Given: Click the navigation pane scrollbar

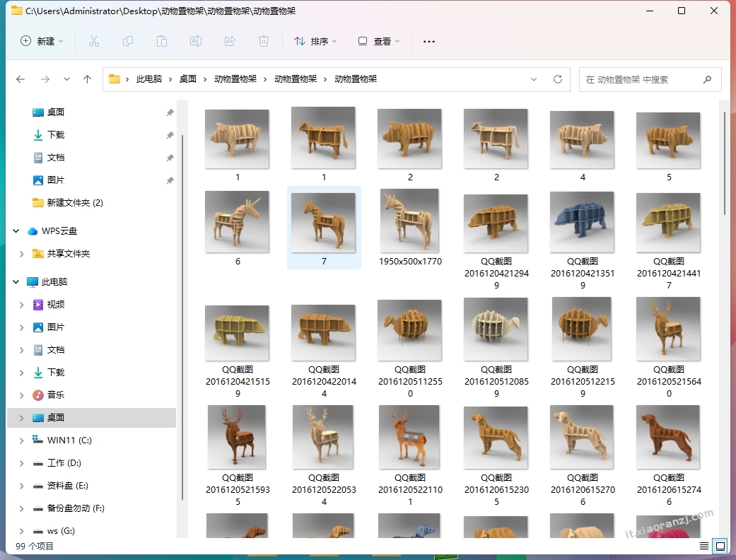Looking at the screenshot, I should click(x=182, y=319).
